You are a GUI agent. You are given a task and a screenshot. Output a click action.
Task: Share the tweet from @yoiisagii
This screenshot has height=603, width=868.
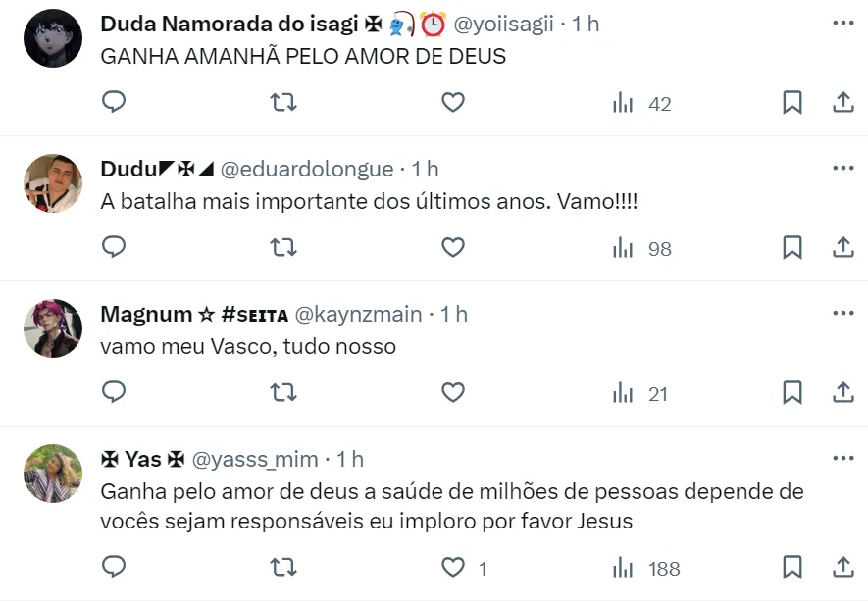click(x=842, y=103)
